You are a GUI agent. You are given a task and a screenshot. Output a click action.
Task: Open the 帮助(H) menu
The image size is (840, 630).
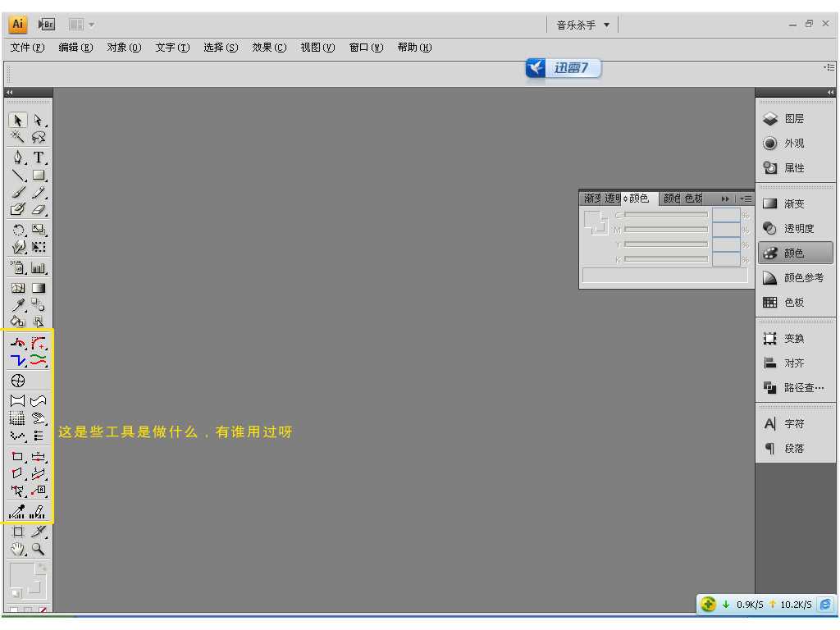point(414,47)
